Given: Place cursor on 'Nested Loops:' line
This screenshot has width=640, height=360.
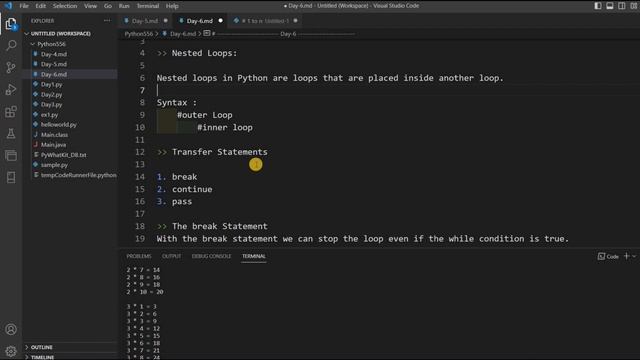Looking at the screenshot, I should point(204,53).
